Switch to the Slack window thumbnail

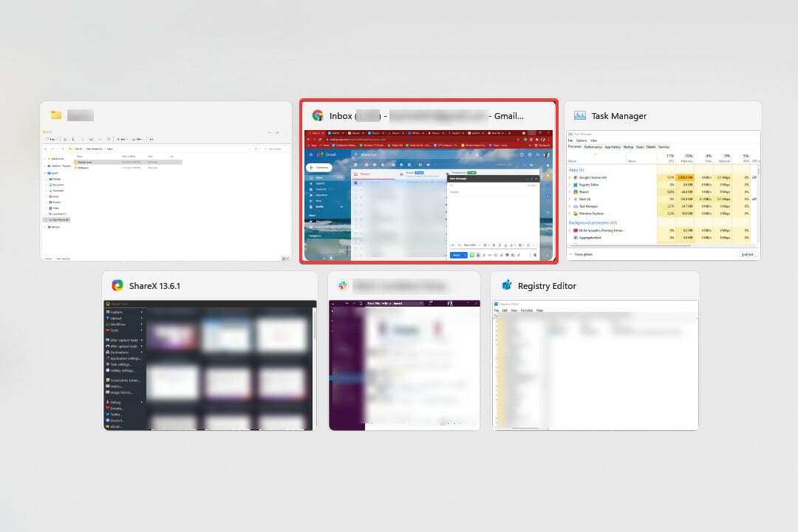pyautogui.click(x=404, y=351)
